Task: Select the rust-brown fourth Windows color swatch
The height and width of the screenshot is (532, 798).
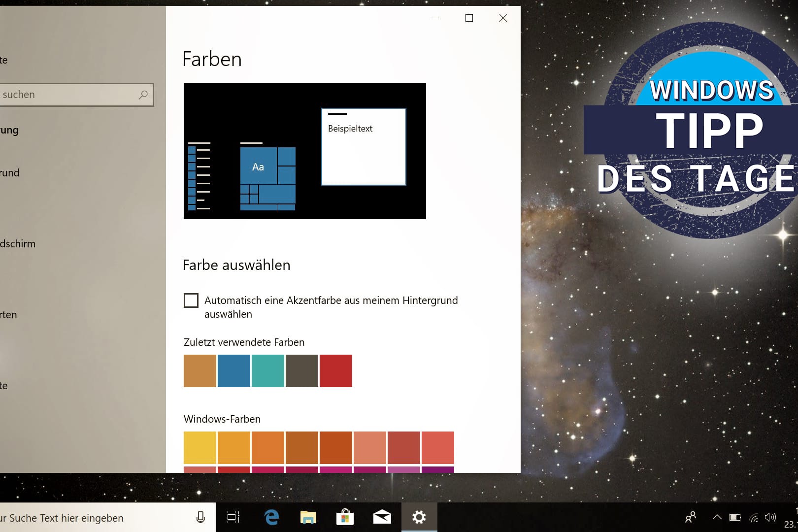Action: 302,448
